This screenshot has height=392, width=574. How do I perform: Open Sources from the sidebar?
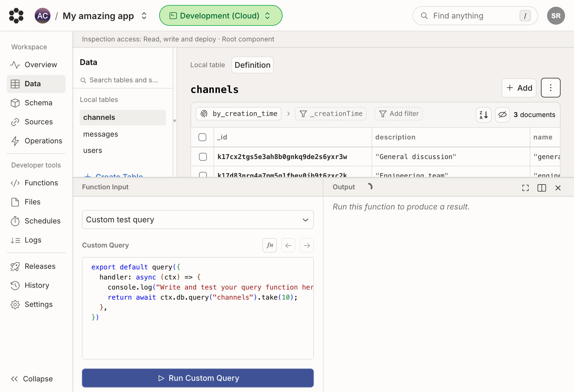pos(36,122)
